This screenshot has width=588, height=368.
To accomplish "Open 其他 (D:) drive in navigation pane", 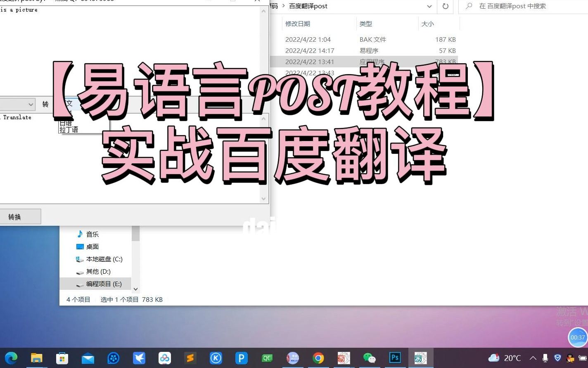I will 94,271.
